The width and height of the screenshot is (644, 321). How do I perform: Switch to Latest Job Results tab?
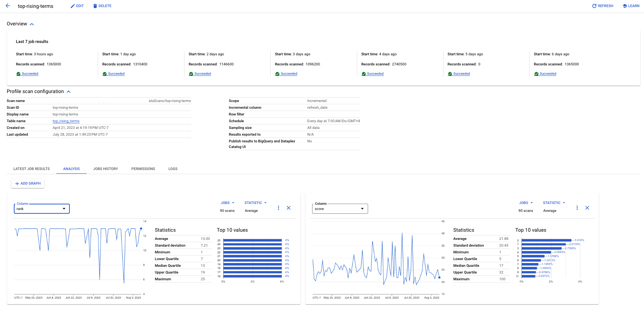point(31,169)
